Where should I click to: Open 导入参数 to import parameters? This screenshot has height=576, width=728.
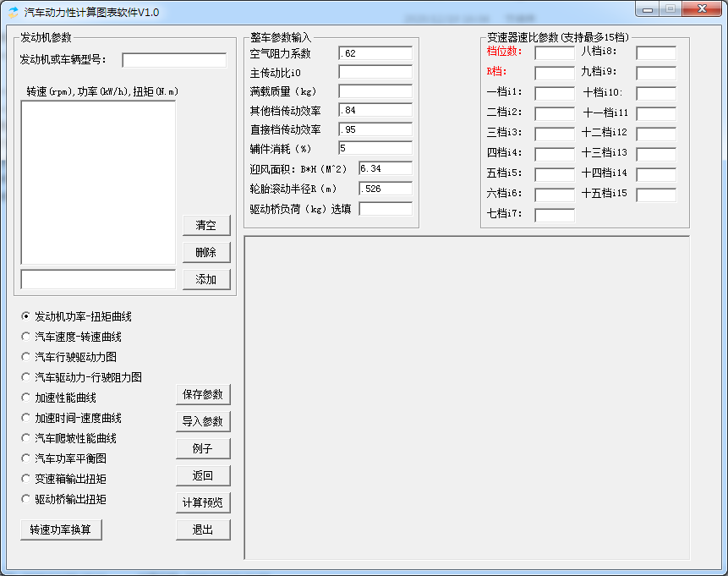203,421
